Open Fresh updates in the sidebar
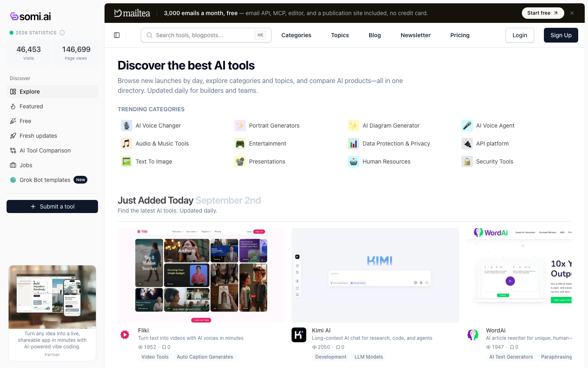 [x=52, y=136]
